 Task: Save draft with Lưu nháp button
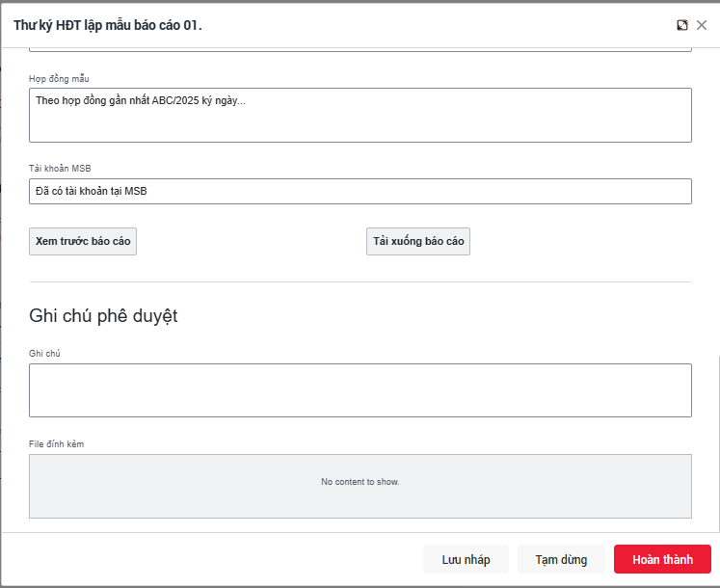pyautogui.click(x=466, y=560)
